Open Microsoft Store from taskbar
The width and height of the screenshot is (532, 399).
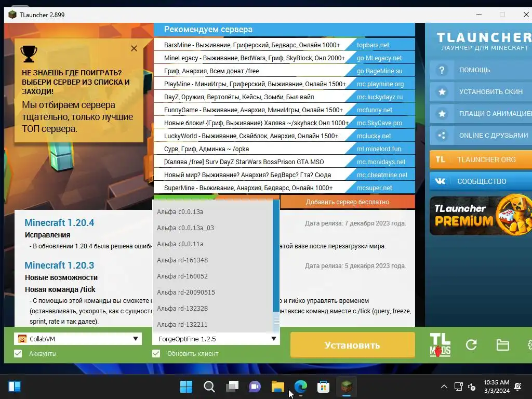tap(323, 387)
